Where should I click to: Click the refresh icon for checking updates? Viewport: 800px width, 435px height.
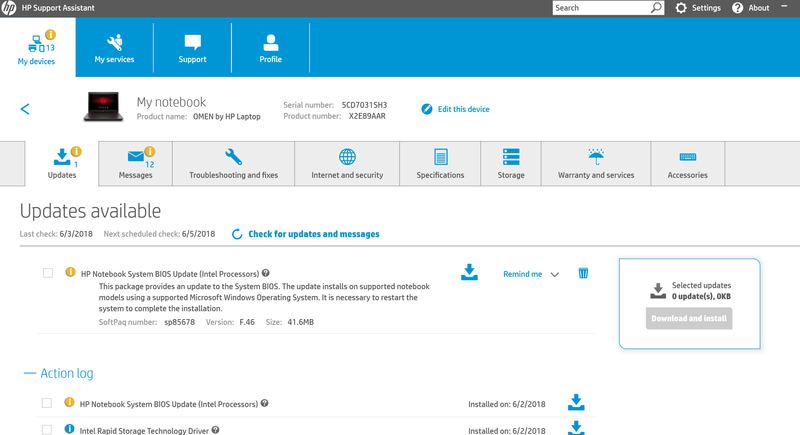pyautogui.click(x=237, y=234)
